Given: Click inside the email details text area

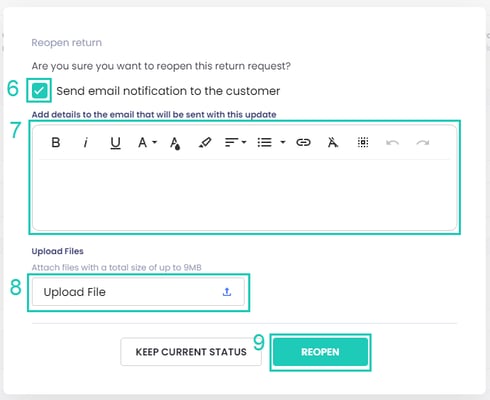Looking at the screenshot, I should click(x=245, y=194).
